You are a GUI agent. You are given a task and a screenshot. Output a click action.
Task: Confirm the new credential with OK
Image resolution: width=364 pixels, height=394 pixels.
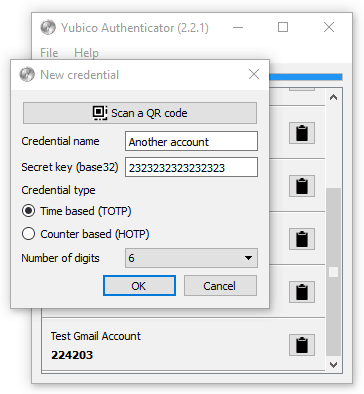(x=139, y=286)
